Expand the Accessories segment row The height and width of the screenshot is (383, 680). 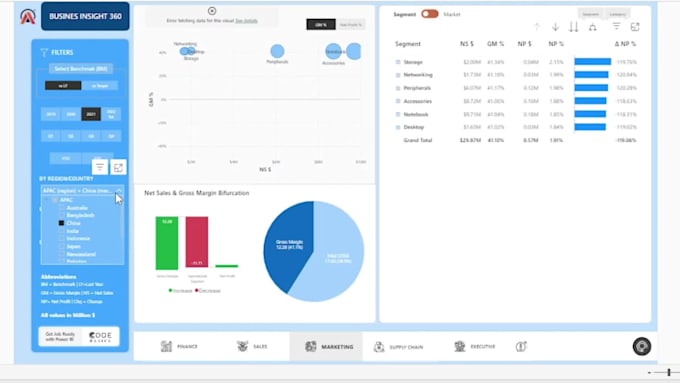[398, 101]
